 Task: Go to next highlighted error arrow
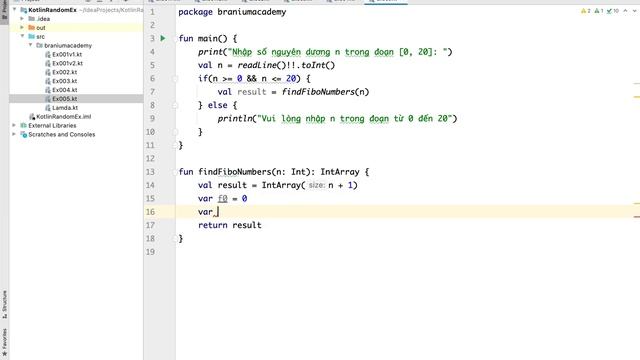click(635, 11)
